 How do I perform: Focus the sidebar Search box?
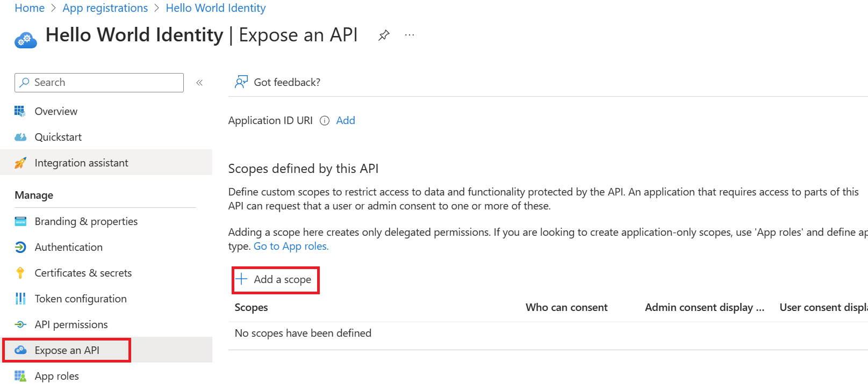click(99, 83)
